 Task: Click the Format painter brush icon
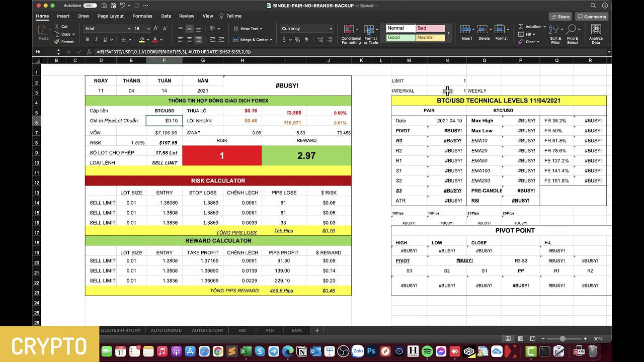click(57, 42)
